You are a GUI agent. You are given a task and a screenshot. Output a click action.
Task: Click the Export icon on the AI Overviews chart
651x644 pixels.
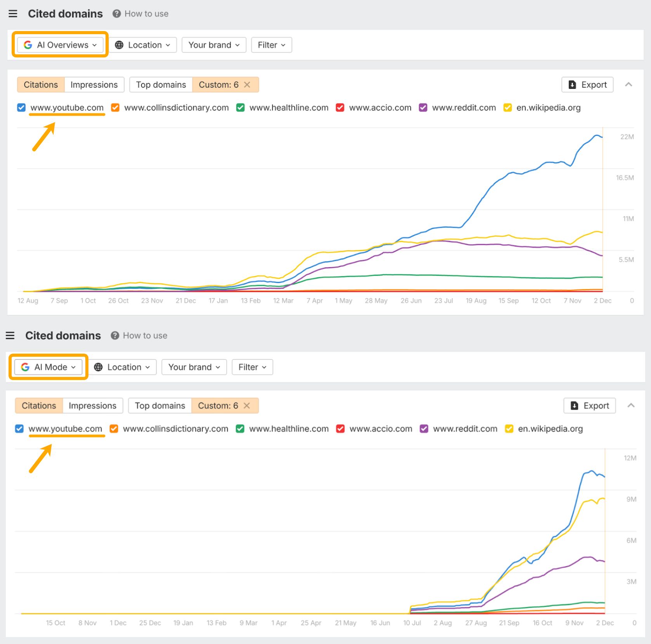coord(571,84)
